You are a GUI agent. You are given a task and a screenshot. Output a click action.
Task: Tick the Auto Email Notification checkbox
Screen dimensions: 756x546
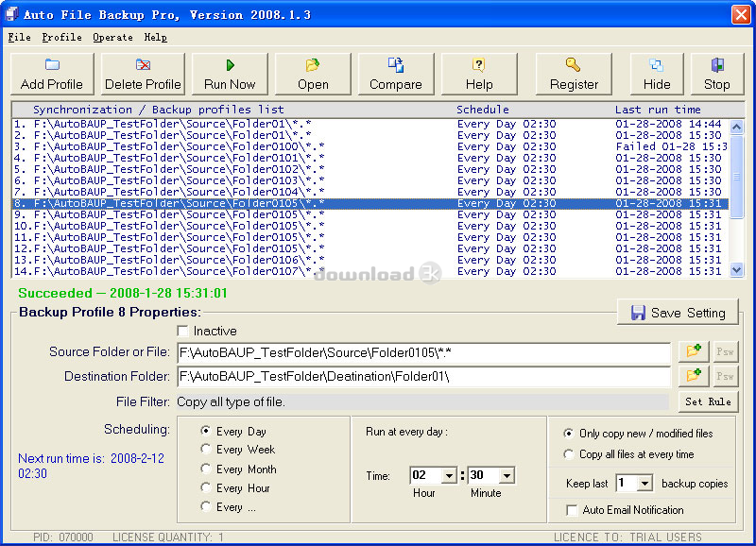point(572,510)
